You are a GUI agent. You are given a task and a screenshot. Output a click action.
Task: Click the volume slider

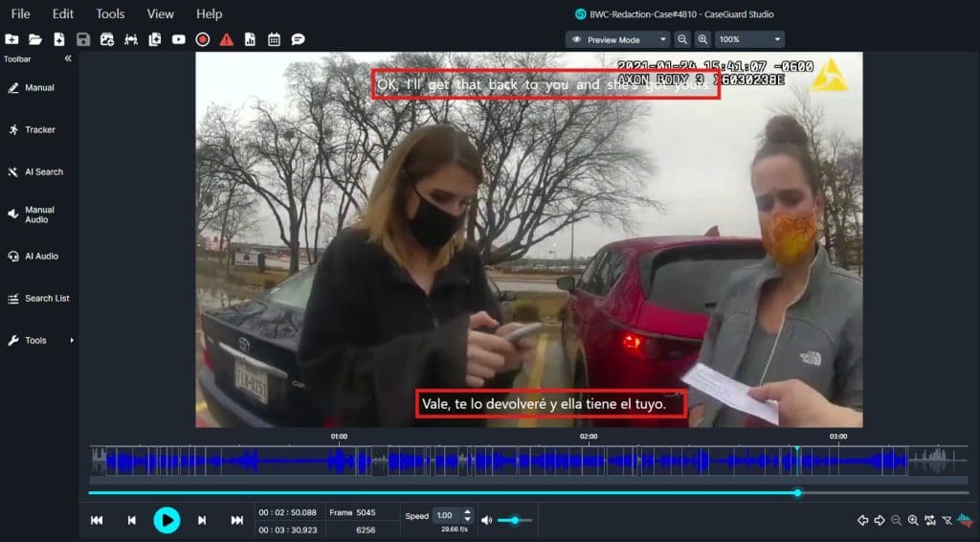coord(515,520)
